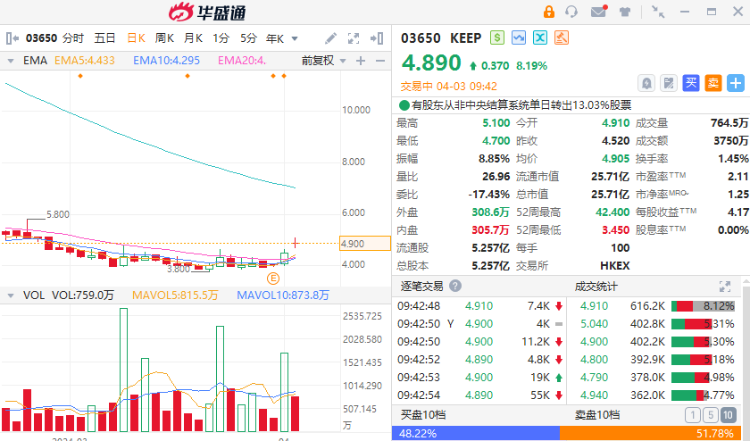Click the 卖盘10档 header
This screenshot has width=750, height=441.
pos(597,415)
